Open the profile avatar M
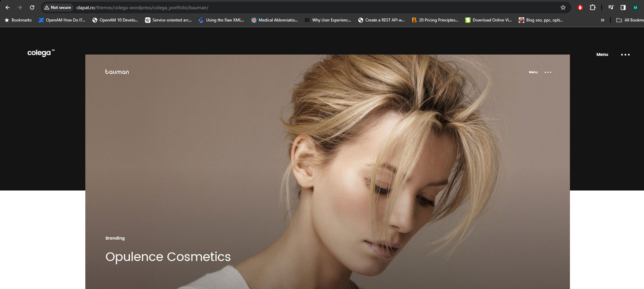This screenshot has width=644, height=289. (x=635, y=7)
